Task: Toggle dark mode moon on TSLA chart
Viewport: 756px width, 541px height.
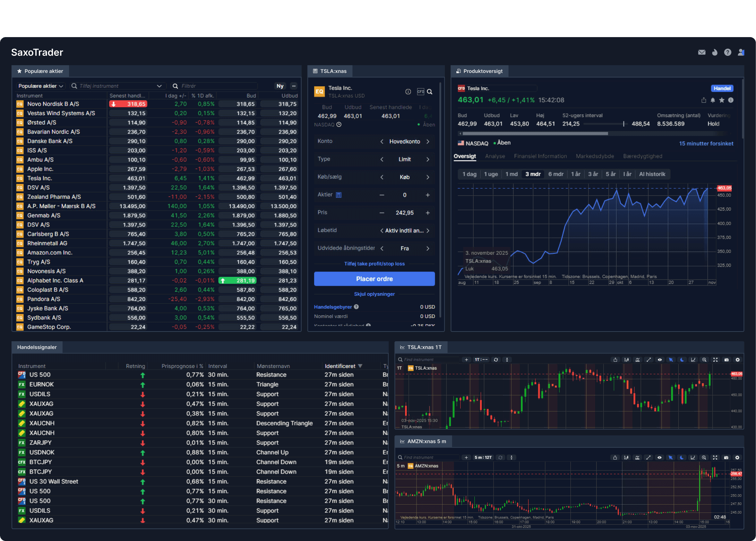Action: click(x=682, y=360)
